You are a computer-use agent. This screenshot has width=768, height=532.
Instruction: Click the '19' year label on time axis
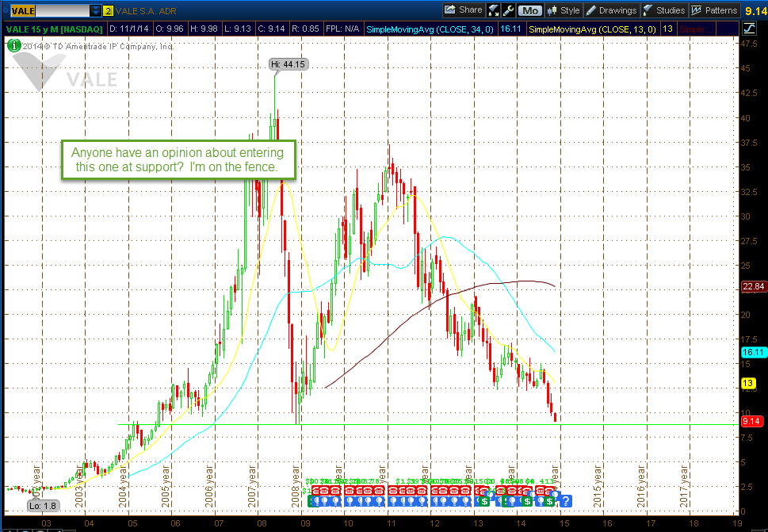(x=738, y=523)
